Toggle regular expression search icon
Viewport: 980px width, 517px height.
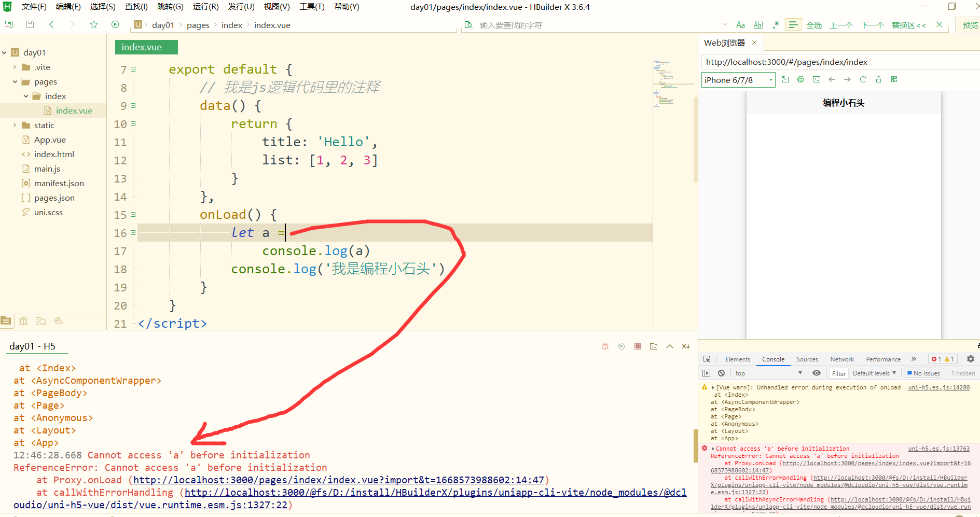click(776, 25)
